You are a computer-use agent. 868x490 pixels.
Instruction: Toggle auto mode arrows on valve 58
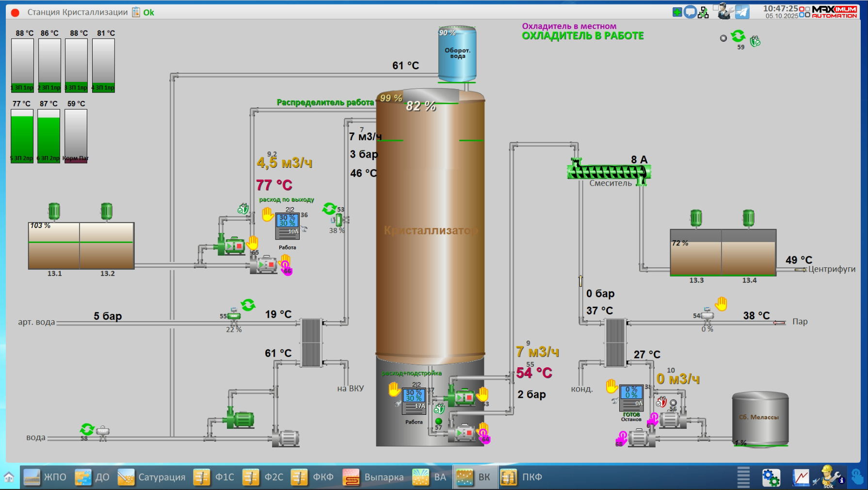[x=87, y=429]
